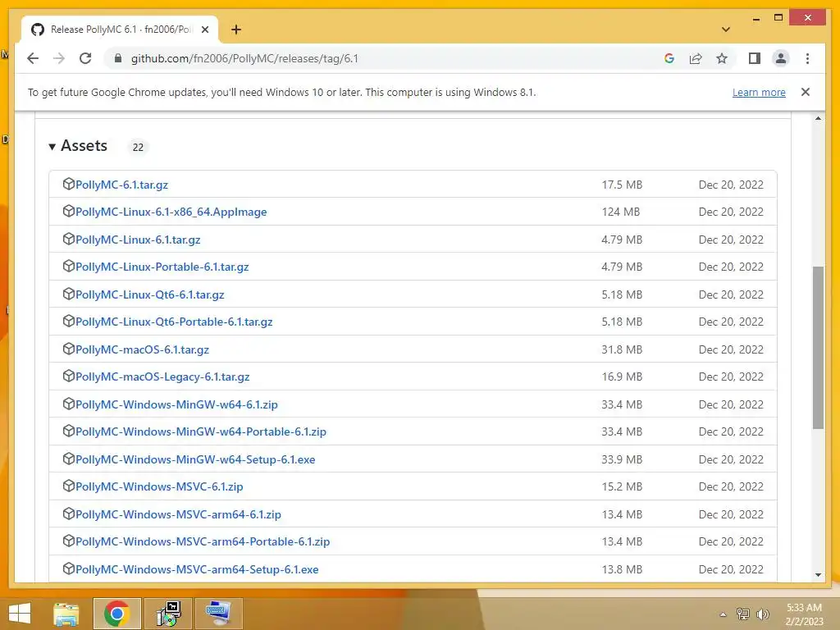Open the volume speaker tray icon

(x=762, y=614)
